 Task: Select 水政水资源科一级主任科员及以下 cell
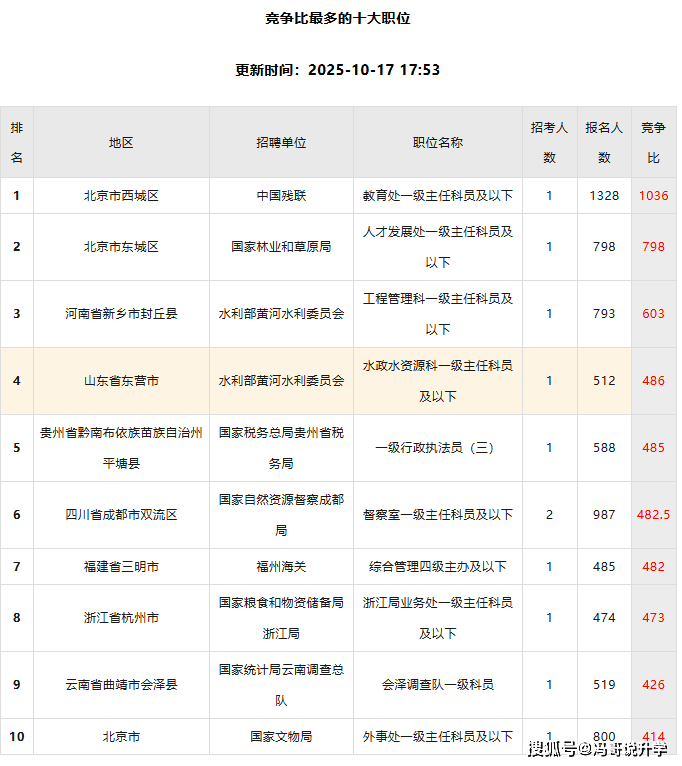coord(438,381)
